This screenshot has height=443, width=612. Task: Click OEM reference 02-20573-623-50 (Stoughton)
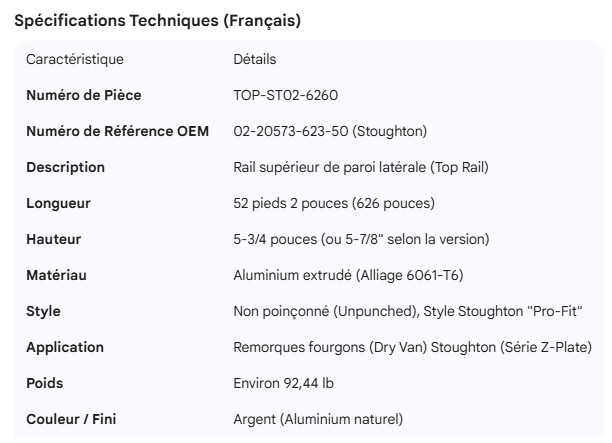[x=330, y=132]
